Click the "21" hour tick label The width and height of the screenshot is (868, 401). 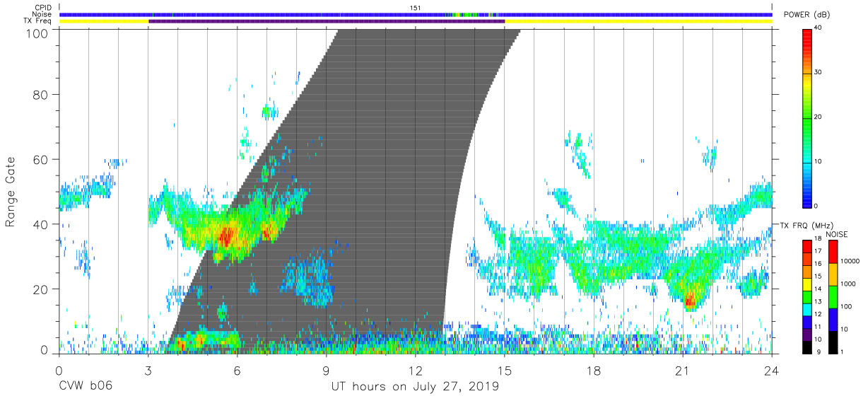coord(683,370)
